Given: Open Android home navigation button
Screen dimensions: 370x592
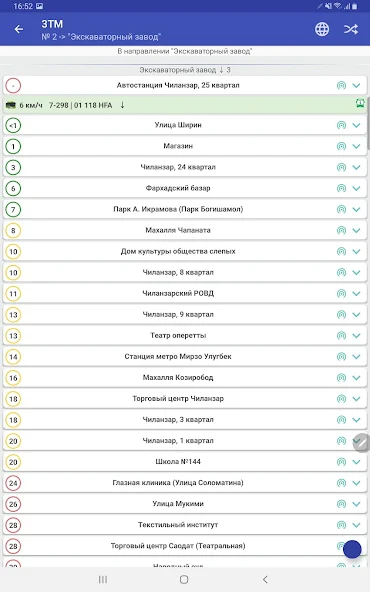Looking at the screenshot, I should pos(184,579).
